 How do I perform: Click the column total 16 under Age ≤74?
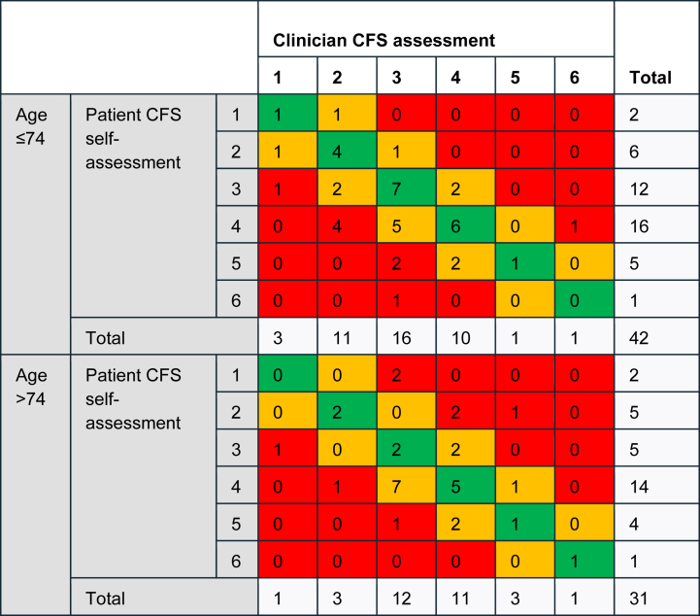click(406, 336)
